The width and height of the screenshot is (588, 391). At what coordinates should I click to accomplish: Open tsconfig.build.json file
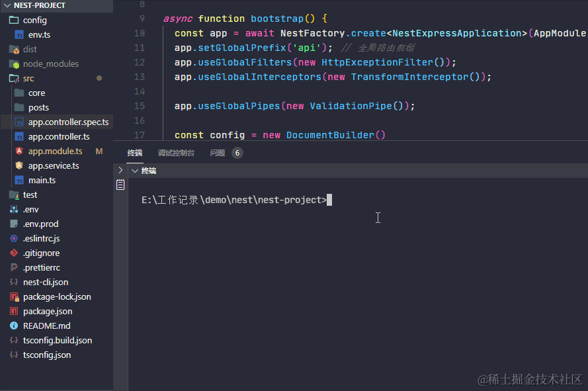tap(56, 340)
